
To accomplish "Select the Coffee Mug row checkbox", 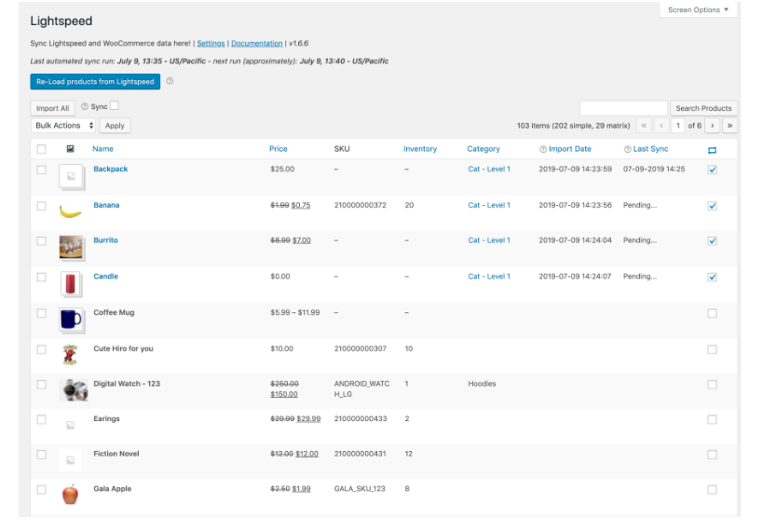I will [x=41, y=313].
